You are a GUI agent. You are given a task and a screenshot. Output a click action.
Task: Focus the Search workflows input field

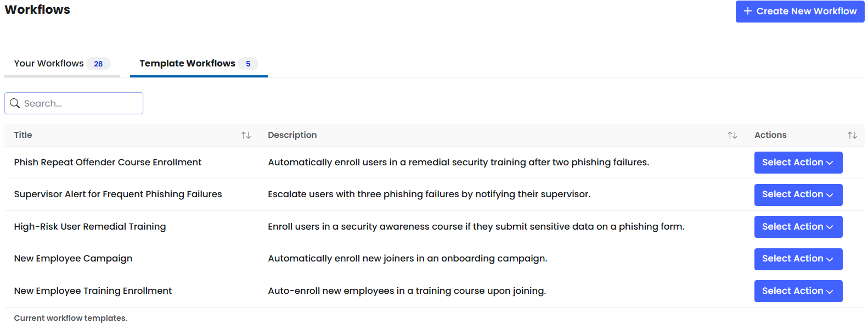tap(74, 103)
